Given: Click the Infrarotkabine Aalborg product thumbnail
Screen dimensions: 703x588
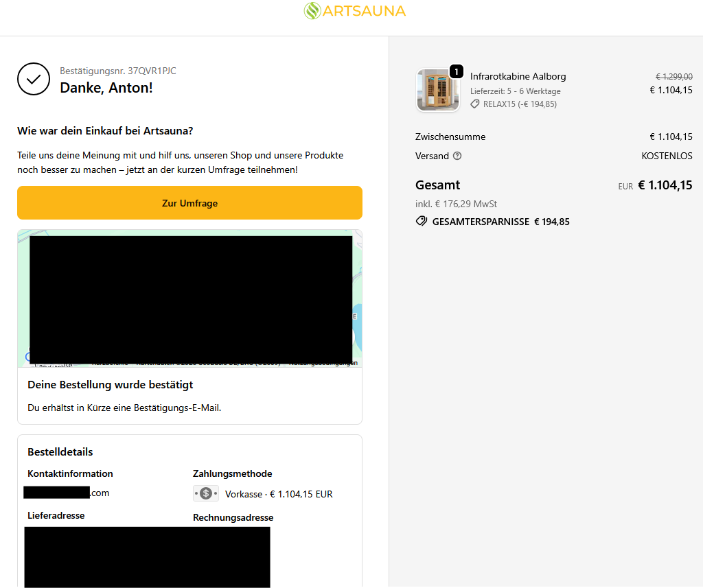Looking at the screenshot, I should point(438,90).
